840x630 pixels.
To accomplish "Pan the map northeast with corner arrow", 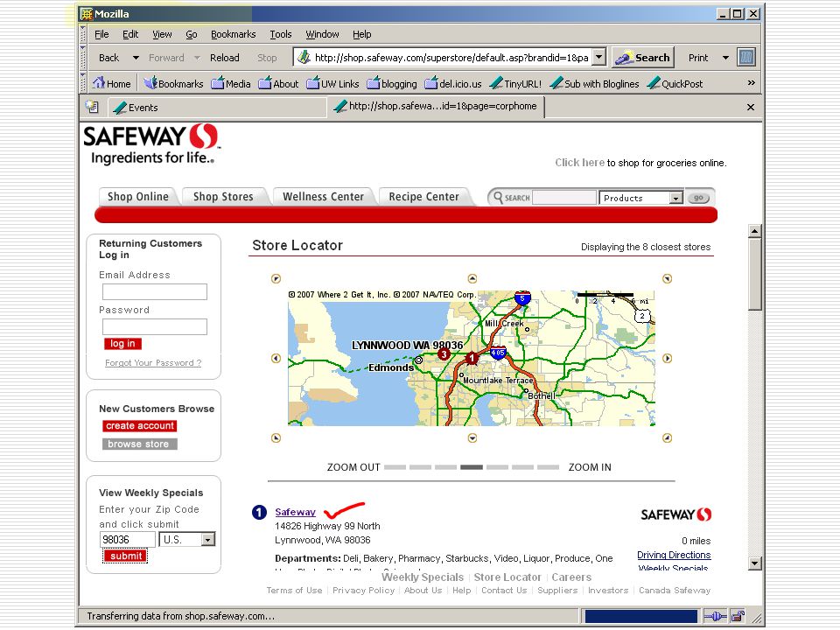I will pyautogui.click(x=667, y=278).
